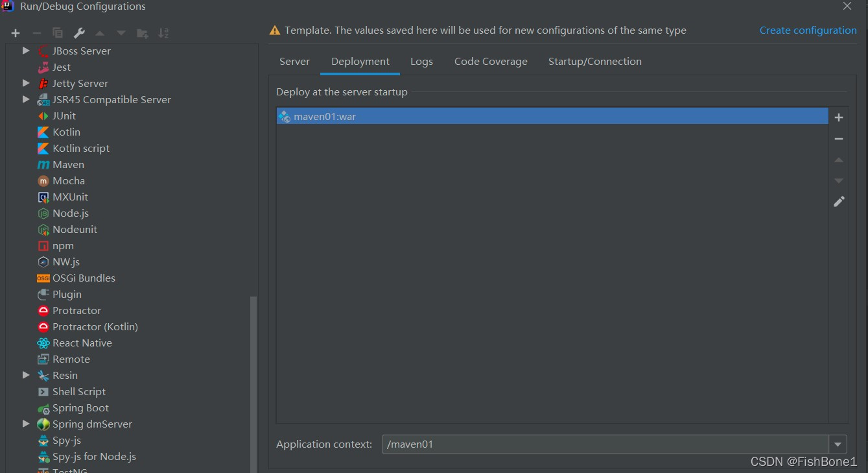Click the Create configuration link

[808, 30]
